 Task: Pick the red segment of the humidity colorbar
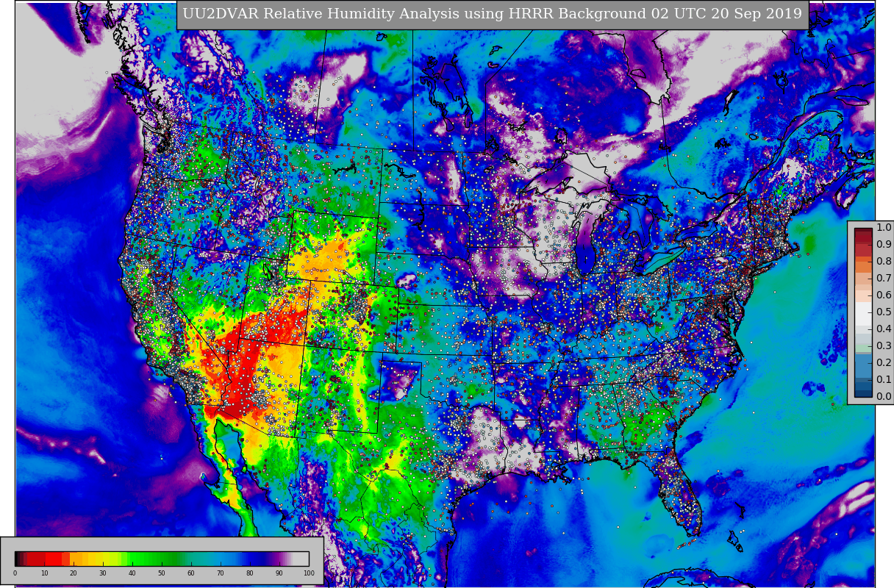pyautogui.click(x=53, y=559)
